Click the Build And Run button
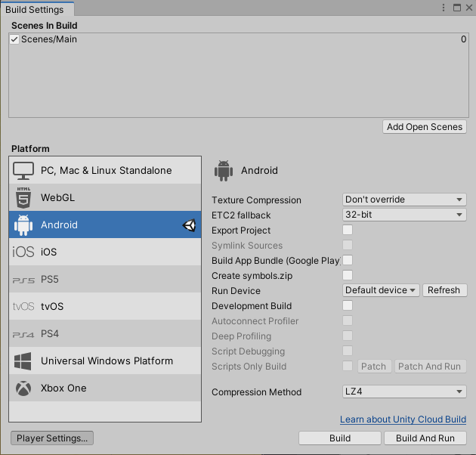The image size is (476, 455). [425, 438]
